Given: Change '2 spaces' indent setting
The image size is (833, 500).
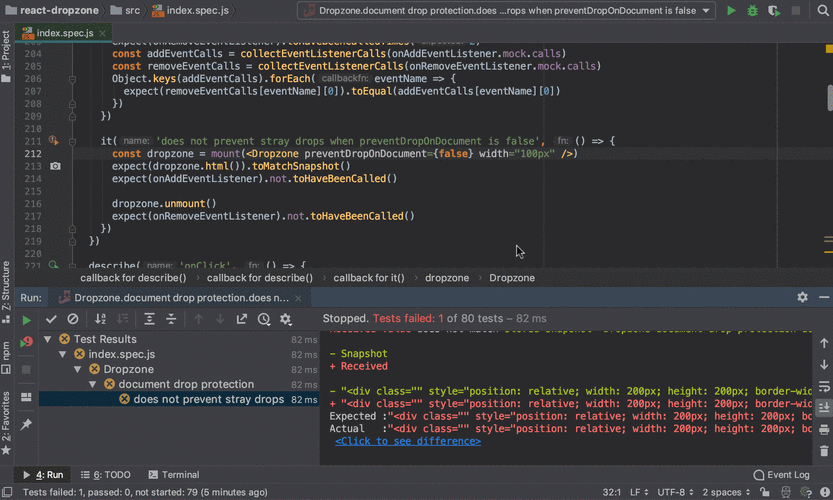Looking at the screenshot, I should (726, 492).
